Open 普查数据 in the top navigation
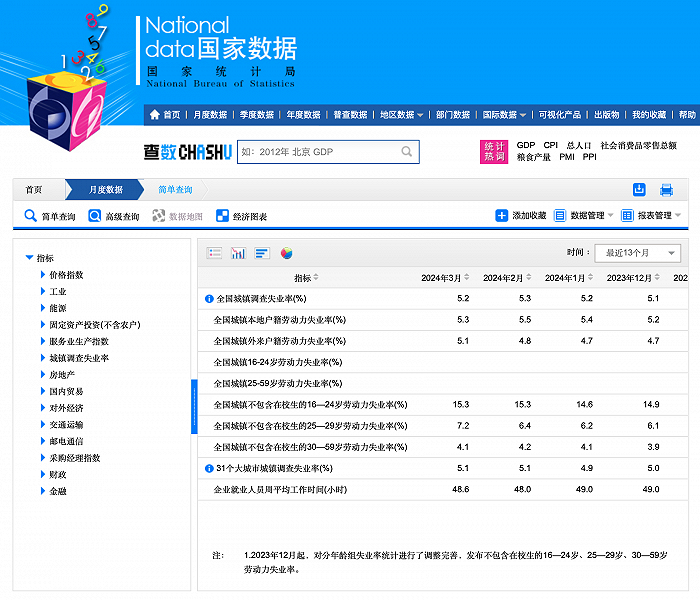This screenshot has height=600, width=700. click(350, 115)
